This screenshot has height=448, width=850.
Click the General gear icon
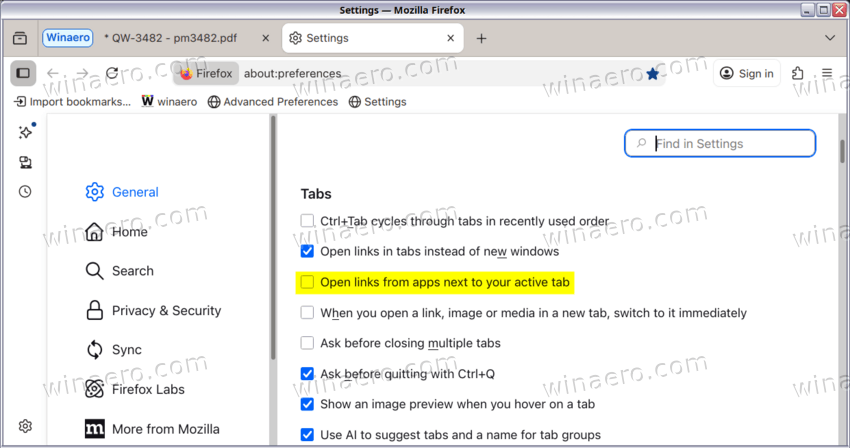[94, 191]
